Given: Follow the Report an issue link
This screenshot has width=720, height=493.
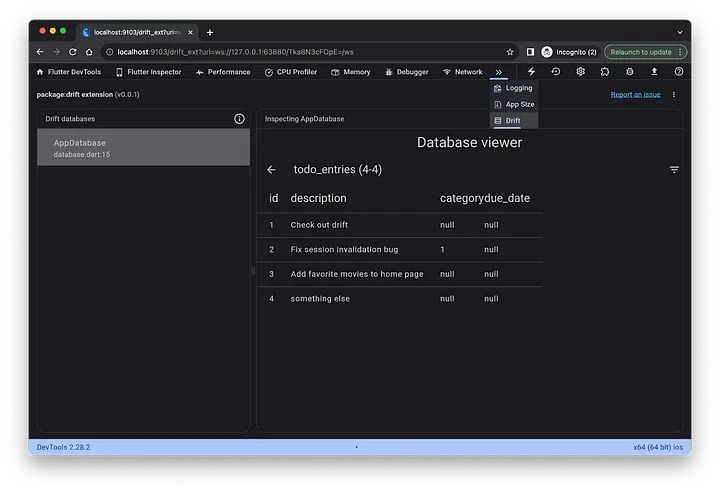Looking at the screenshot, I should coord(636,95).
